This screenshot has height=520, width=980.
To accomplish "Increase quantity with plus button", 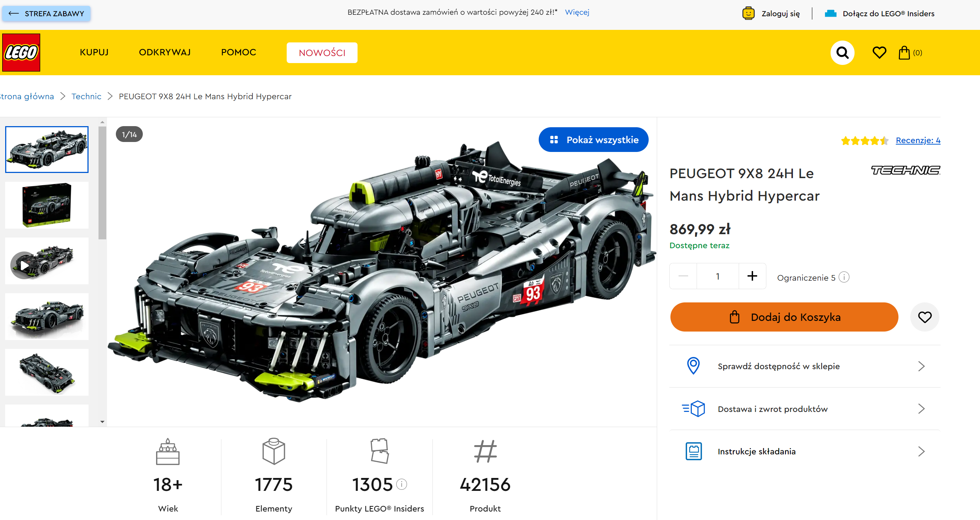I will (x=752, y=276).
